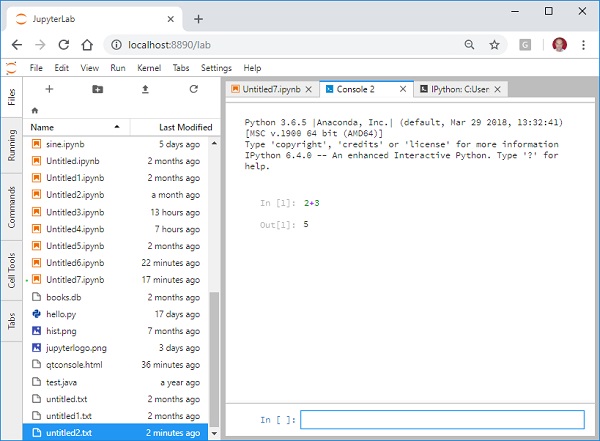The height and width of the screenshot is (441, 600).
Task: Click the Upload Files icon
Action: (x=145, y=89)
